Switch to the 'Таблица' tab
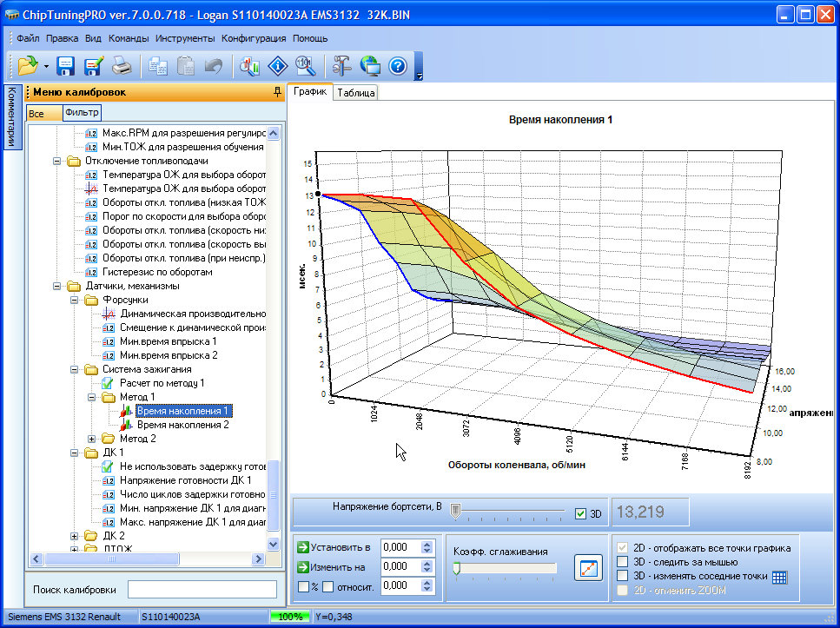 pyautogui.click(x=355, y=93)
